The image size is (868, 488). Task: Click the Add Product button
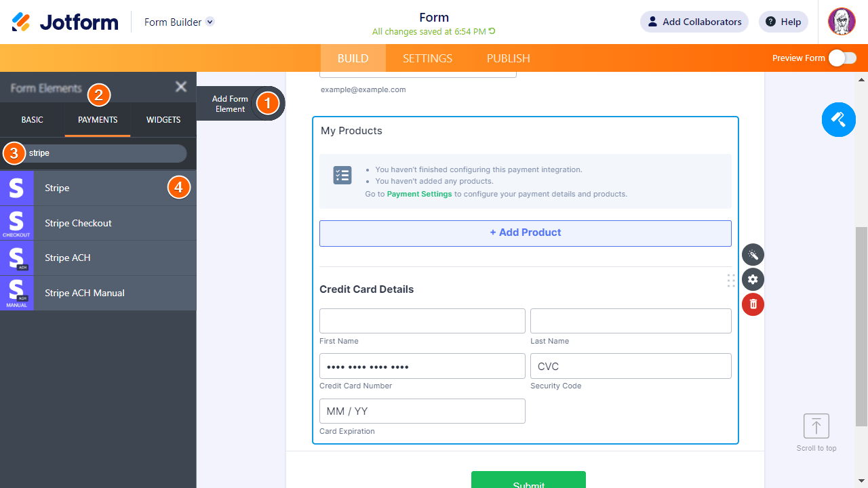coord(526,233)
